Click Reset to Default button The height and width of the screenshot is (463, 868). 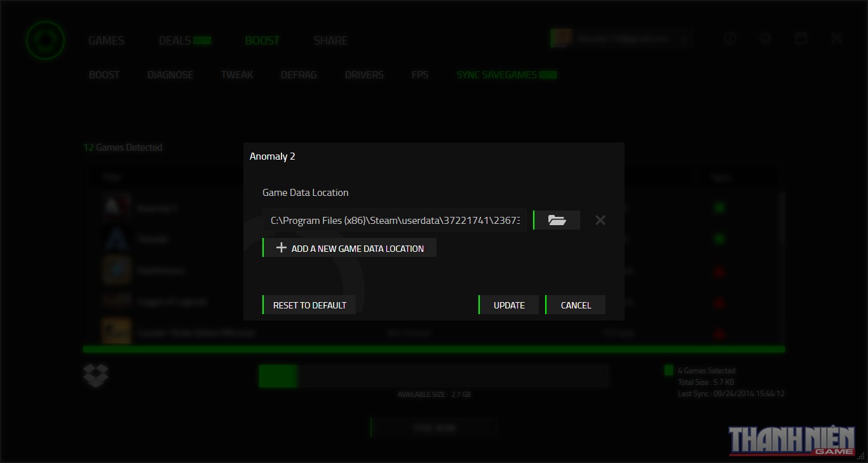309,305
